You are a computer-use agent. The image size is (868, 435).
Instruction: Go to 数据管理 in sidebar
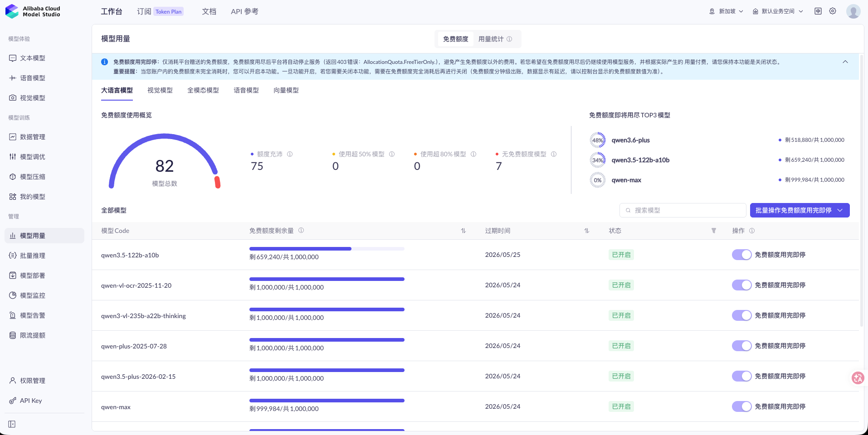(44, 137)
